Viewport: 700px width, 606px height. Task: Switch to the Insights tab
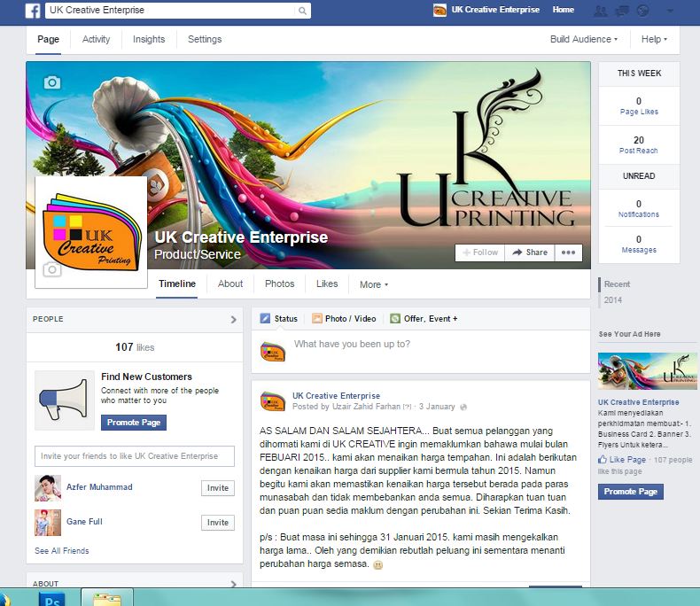point(149,39)
